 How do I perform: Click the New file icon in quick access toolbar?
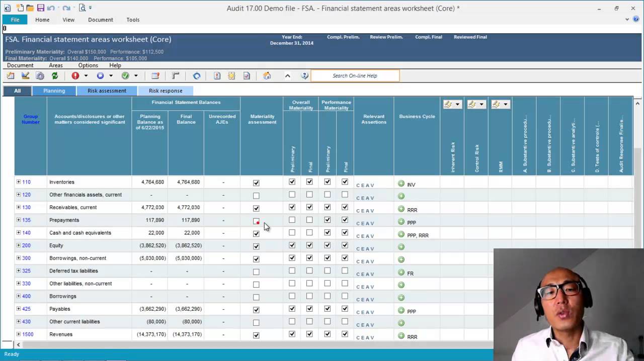click(20, 8)
